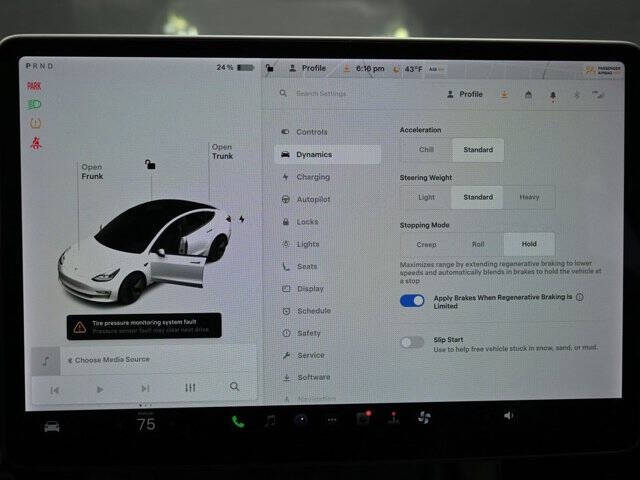Tap the lock icon in status bar

pyautogui.click(x=270, y=68)
